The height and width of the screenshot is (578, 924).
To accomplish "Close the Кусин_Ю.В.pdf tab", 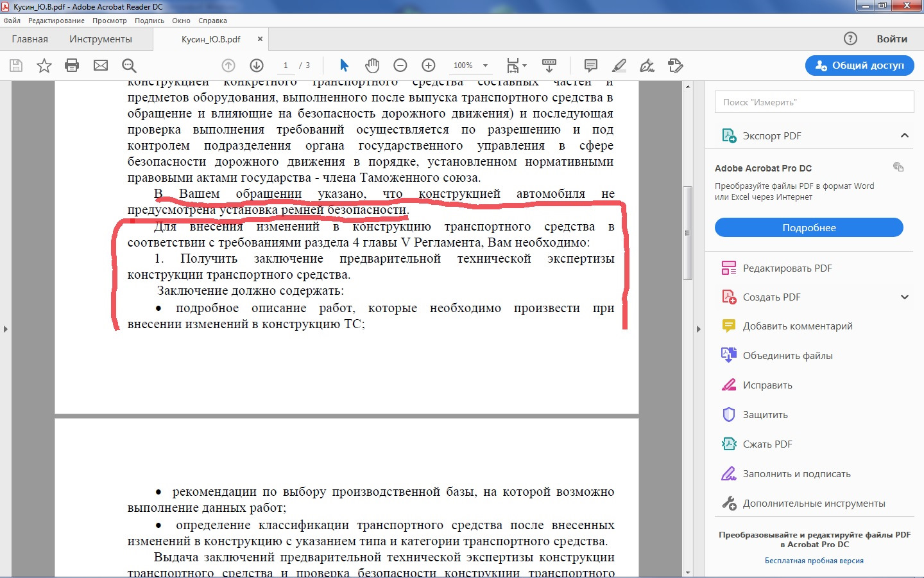I will point(260,39).
